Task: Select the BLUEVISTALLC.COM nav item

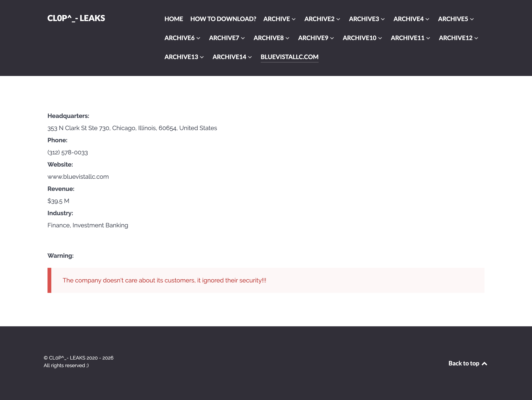Action: [290, 57]
